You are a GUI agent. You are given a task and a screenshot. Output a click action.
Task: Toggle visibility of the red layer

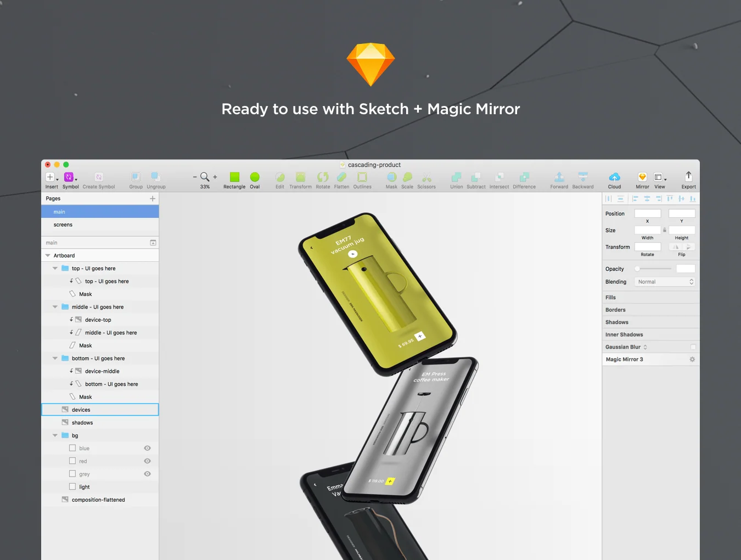[147, 461]
